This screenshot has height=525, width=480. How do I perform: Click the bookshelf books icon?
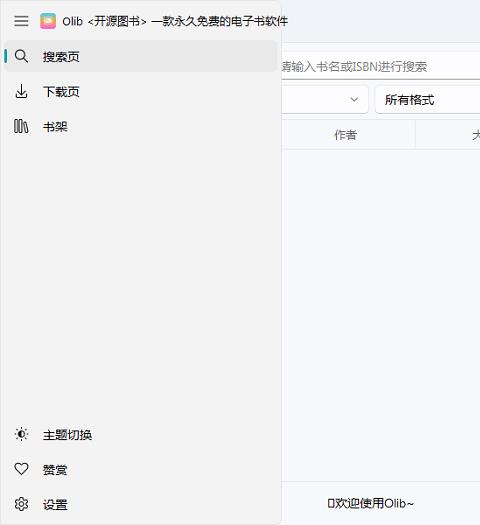[21, 126]
